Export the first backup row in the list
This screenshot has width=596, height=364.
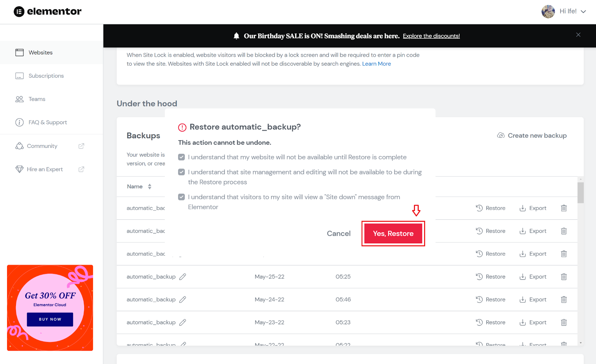(x=533, y=208)
